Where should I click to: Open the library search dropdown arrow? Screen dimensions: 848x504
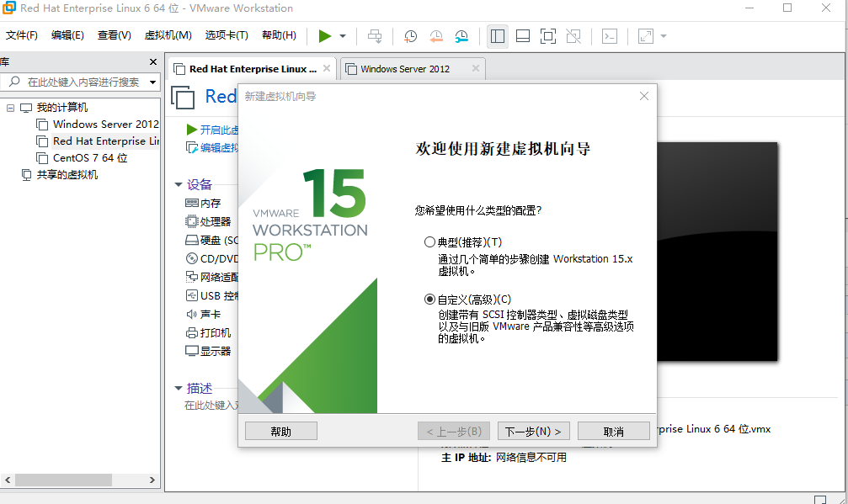coord(153,82)
